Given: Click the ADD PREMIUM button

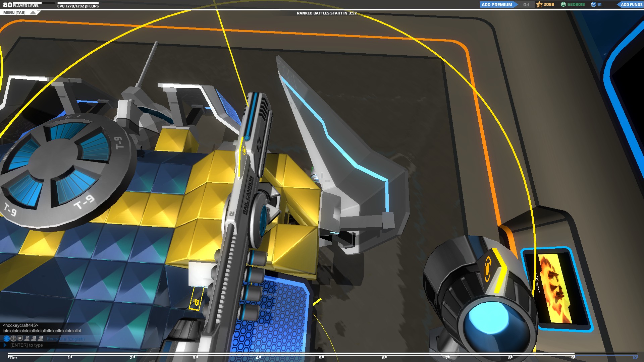Looking at the screenshot, I should click(x=497, y=5).
